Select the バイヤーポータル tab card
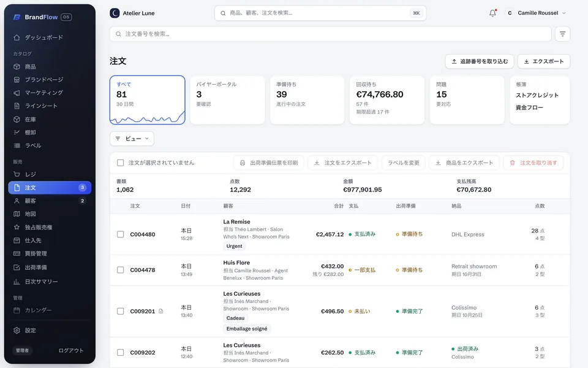Image resolution: width=588 pixels, height=368 pixels. pyautogui.click(x=227, y=100)
